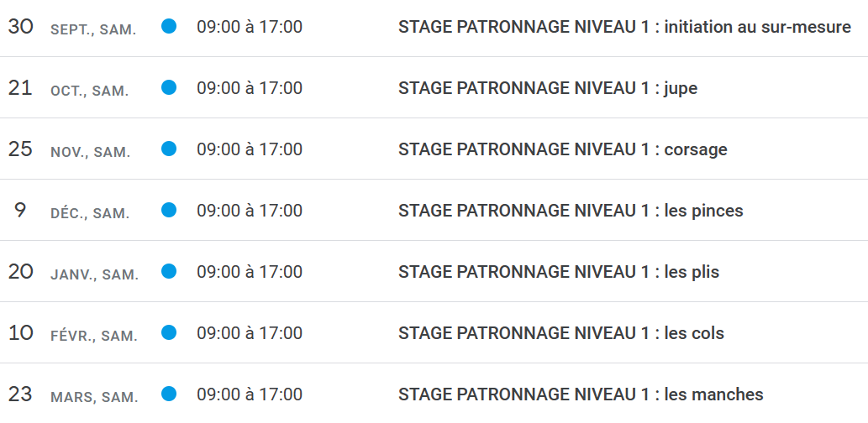Select the date 30 Sept., Sam.
Screen dimensions: 868x423
pos(71,28)
